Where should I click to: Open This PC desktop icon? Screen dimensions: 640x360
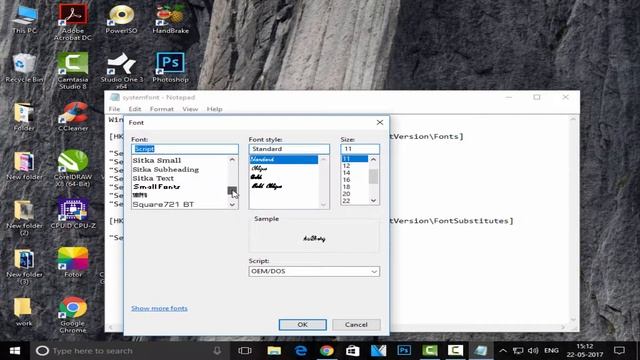point(24,20)
